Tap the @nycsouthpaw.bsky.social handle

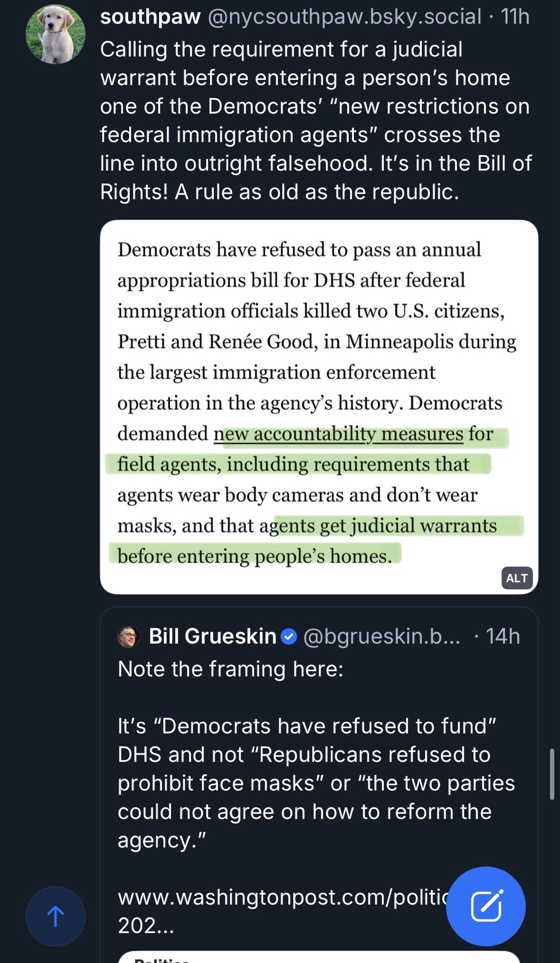point(344,17)
